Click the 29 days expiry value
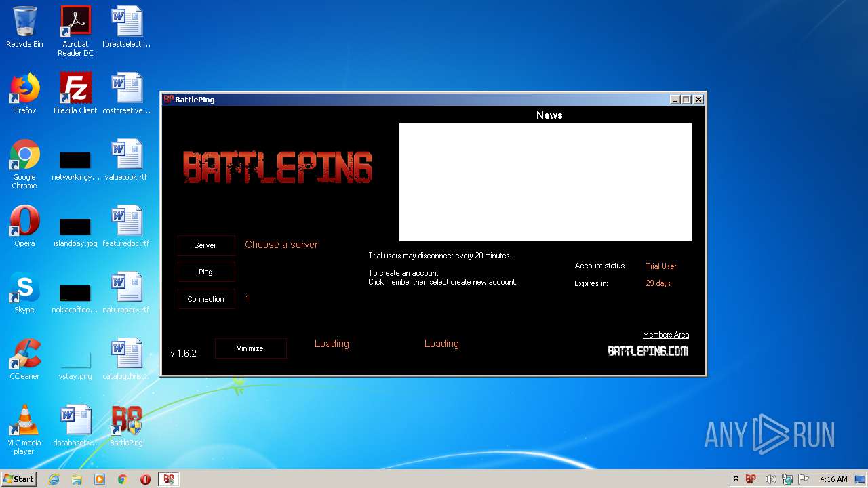Image resolution: width=868 pixels, height=488 pixels. click(658, 283)
